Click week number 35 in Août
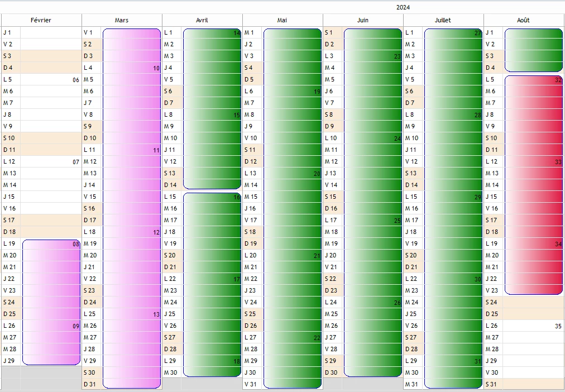 click(x=558, y=326)
